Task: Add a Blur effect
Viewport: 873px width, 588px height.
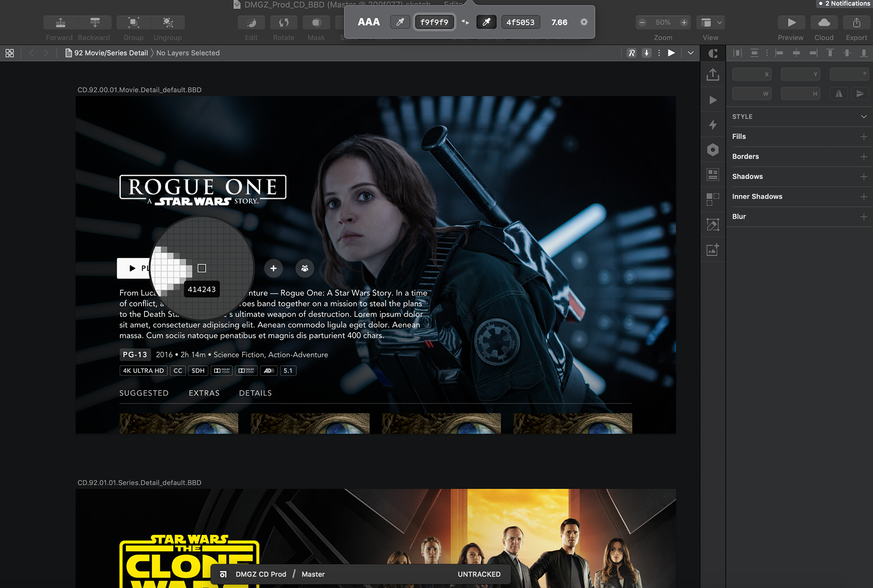Action: tap(863, 217)
